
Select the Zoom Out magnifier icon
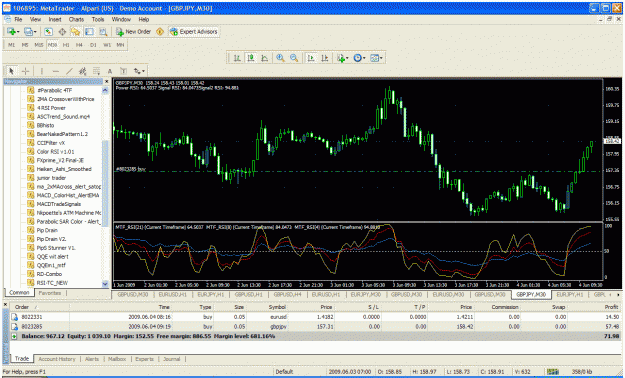click(x=294, y=58)
